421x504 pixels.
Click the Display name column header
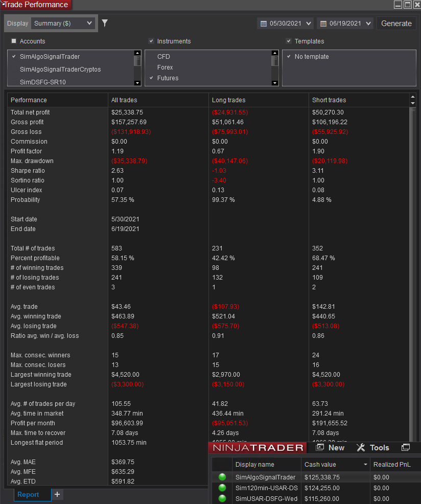[266, 465]
